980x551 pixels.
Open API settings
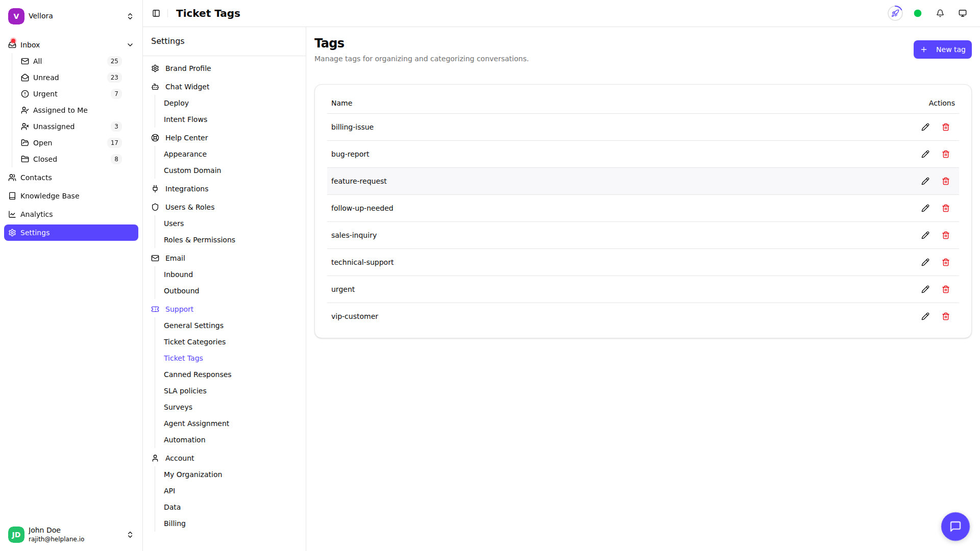coord(169,491)
